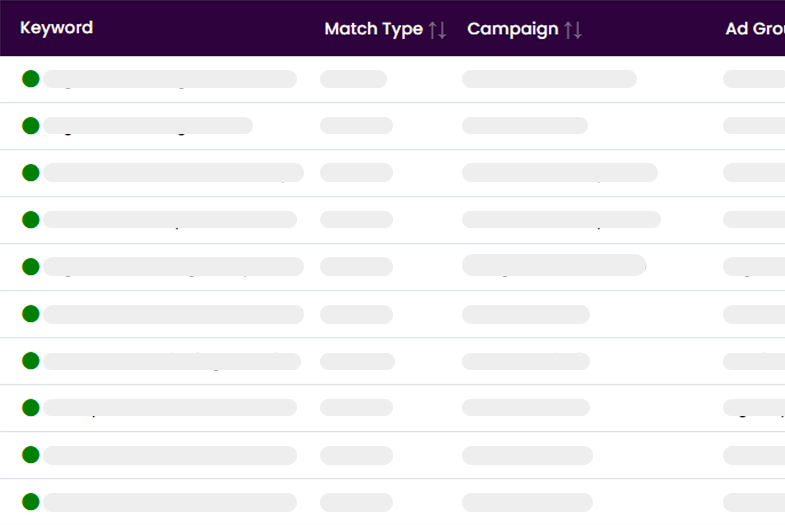Click the partially visible Ad Group column header
The image size is (785, 525).
coord(754,29)
